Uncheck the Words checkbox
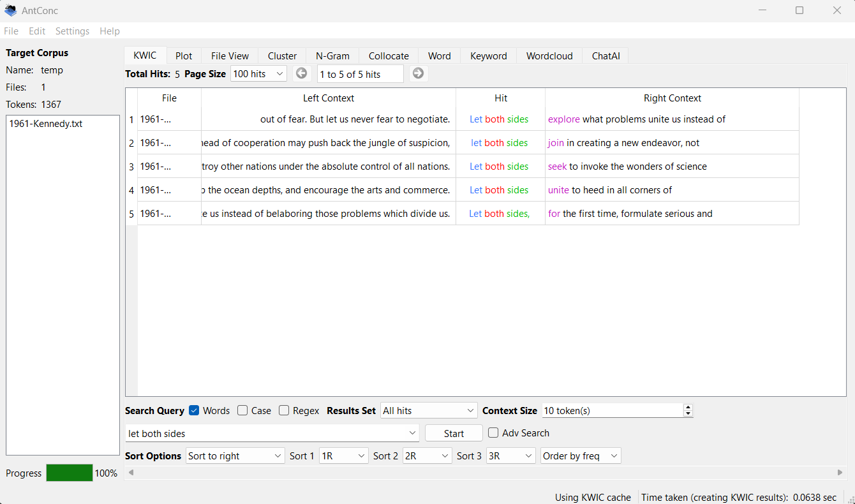This screenshot has height=504, width=855. tap(195, 411)
